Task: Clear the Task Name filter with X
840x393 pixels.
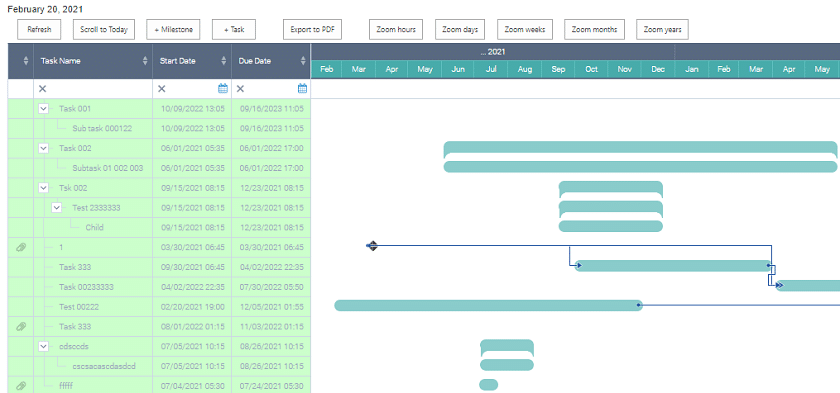Action: coord(42,89)
